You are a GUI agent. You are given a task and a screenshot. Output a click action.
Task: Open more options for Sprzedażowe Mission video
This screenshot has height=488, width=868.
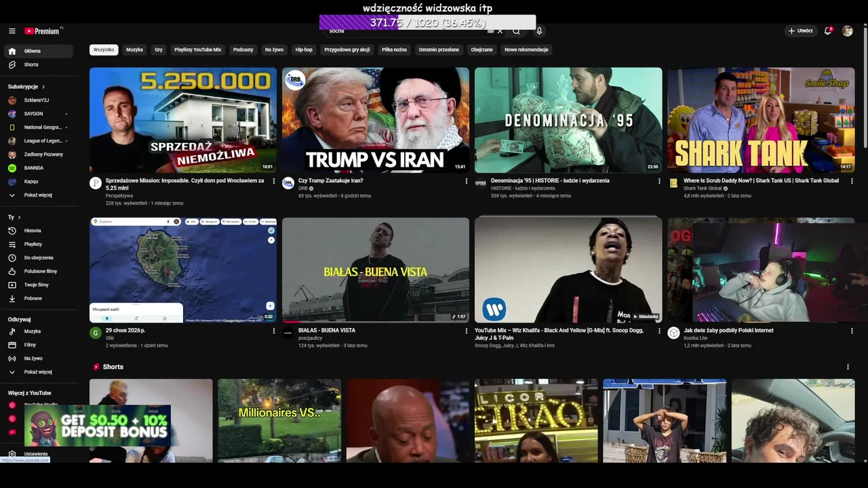tap(274, 182)
